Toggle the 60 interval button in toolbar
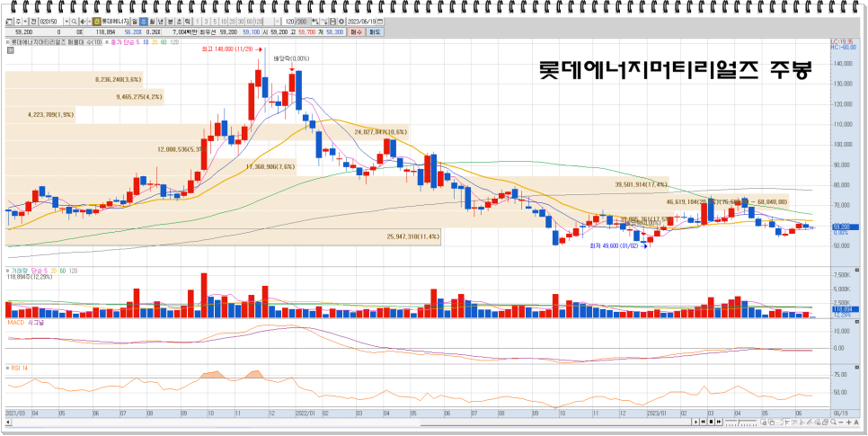 250,22
